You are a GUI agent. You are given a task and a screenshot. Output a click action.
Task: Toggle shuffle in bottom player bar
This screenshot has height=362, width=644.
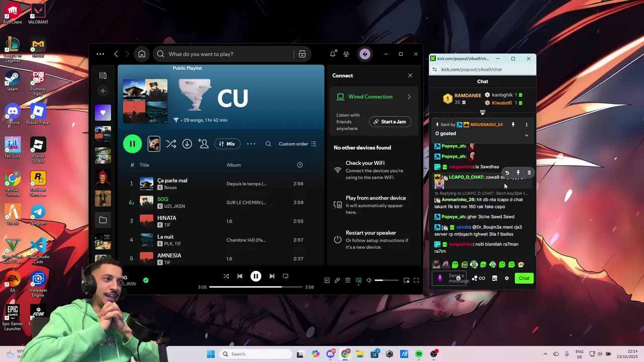(226, 276)
